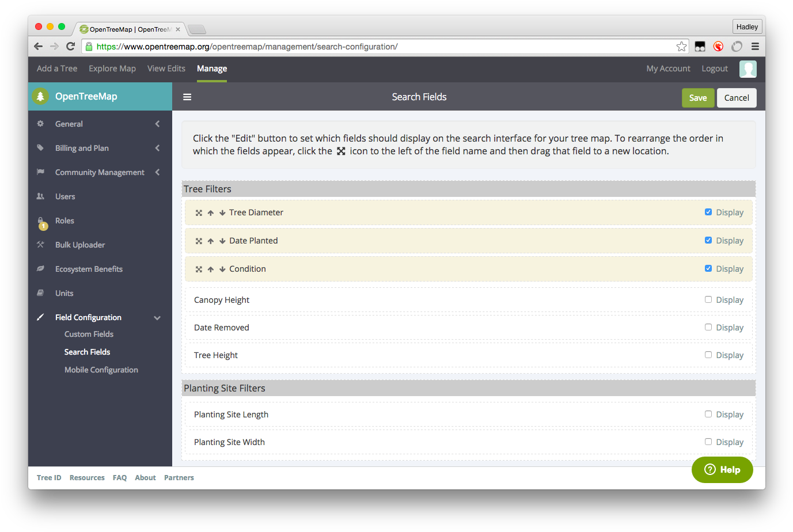Uncheck Display for Condition
Screen dimensions: 793x532
[x=708, y=268]
